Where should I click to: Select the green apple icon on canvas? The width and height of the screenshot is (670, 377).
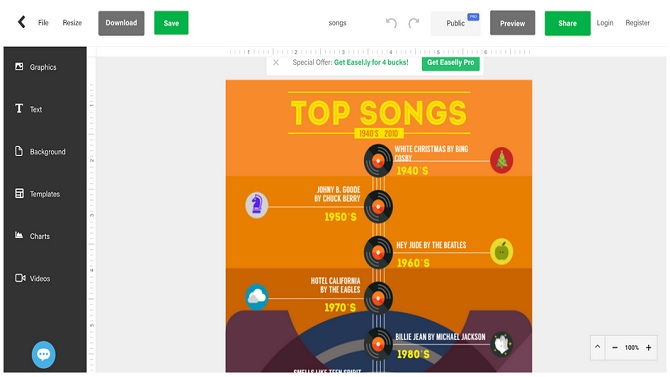[501, 252]
